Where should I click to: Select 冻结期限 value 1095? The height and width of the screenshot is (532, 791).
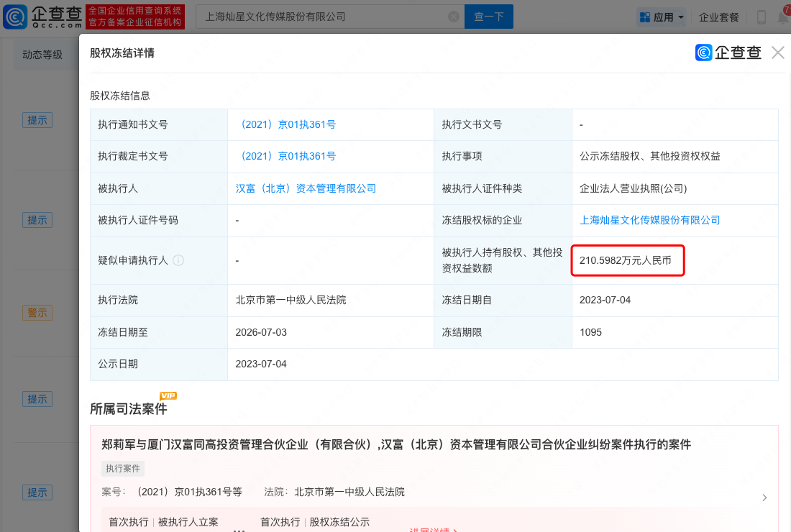pyautogui.click(x=590, y=332)
